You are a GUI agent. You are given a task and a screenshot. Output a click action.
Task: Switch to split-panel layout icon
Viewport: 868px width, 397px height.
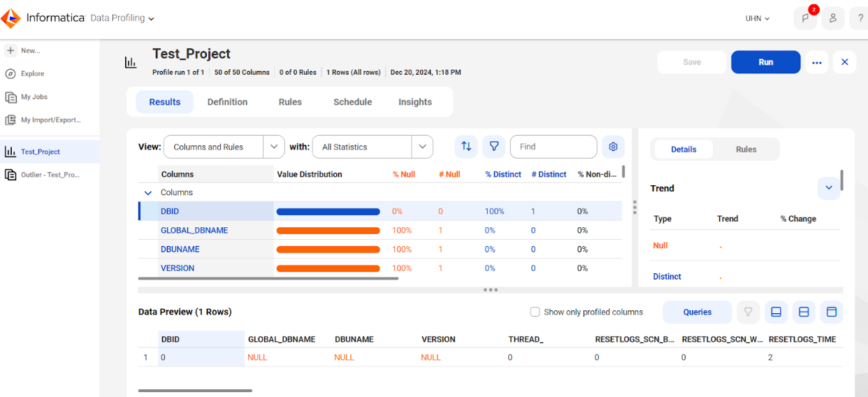(804, 312)
